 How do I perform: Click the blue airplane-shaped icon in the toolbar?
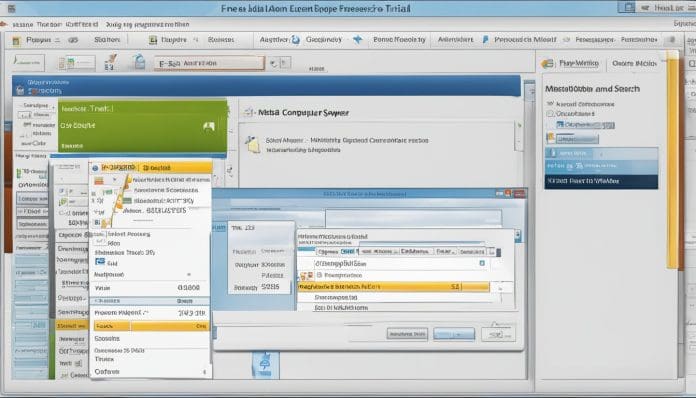pos(358,39)
